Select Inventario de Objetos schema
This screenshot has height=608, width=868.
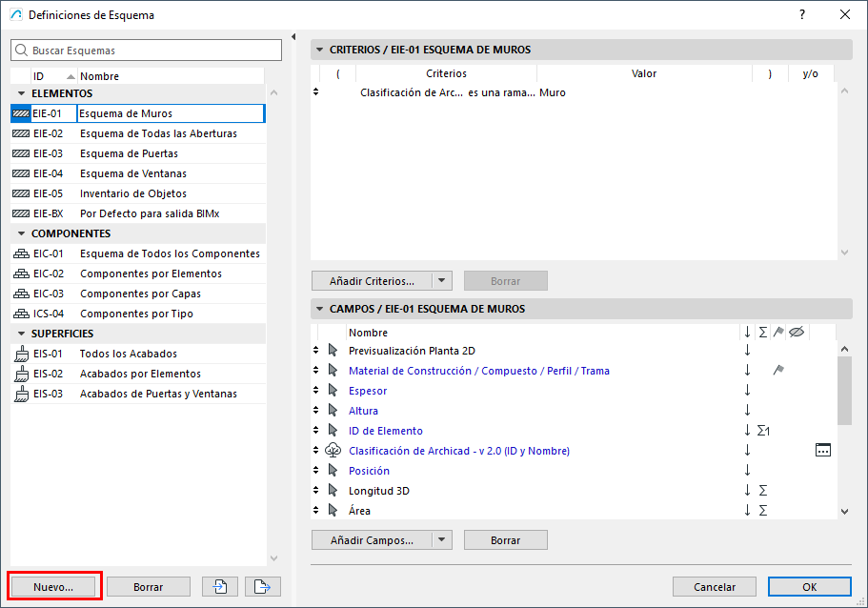point(138,193)
